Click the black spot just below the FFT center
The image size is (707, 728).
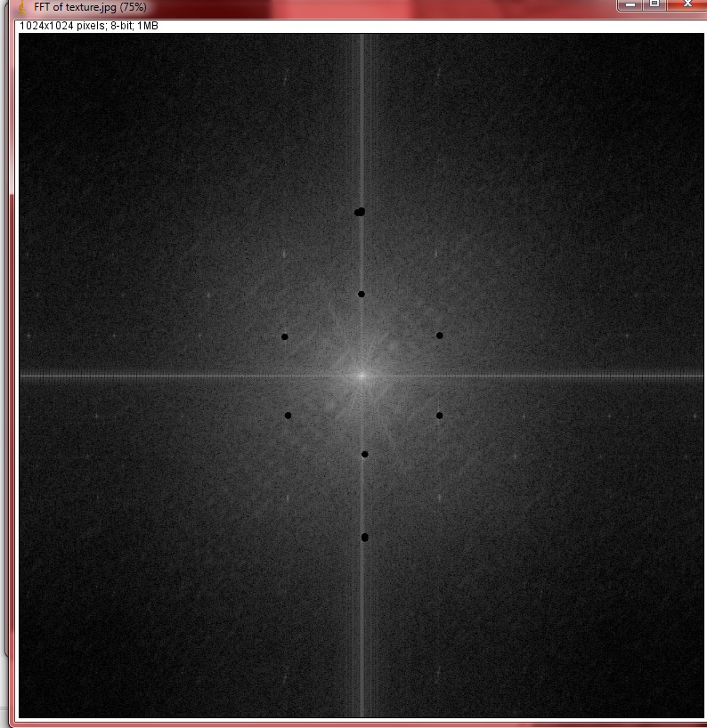click(x=365, y=454)
